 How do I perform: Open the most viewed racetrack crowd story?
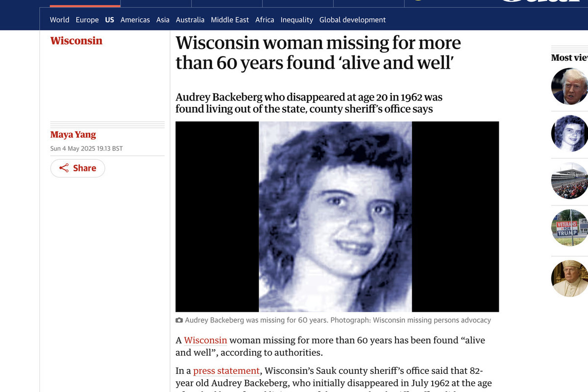point(569,180)
